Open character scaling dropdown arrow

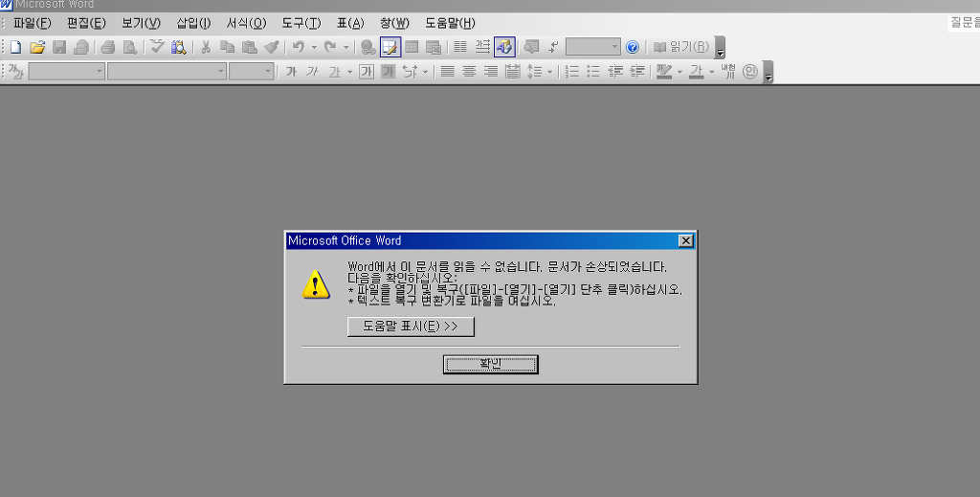click(425, 72)
